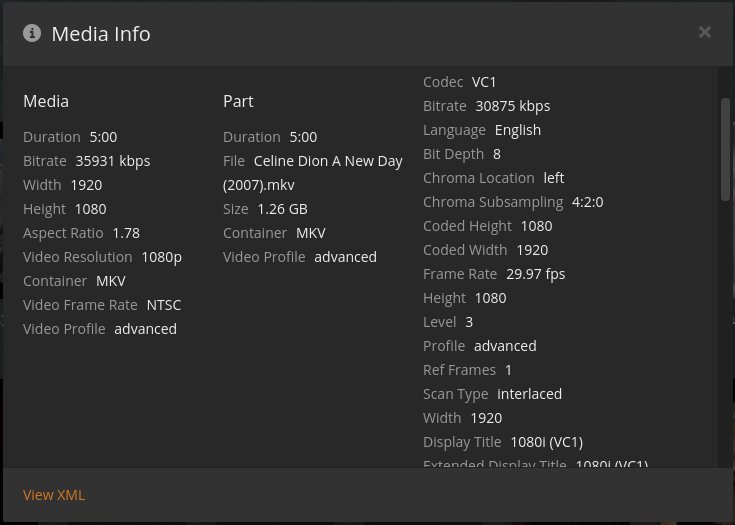Click the Media Info title text
The width and height of the screenshot is (735, 525).
[x=101, y=34]
